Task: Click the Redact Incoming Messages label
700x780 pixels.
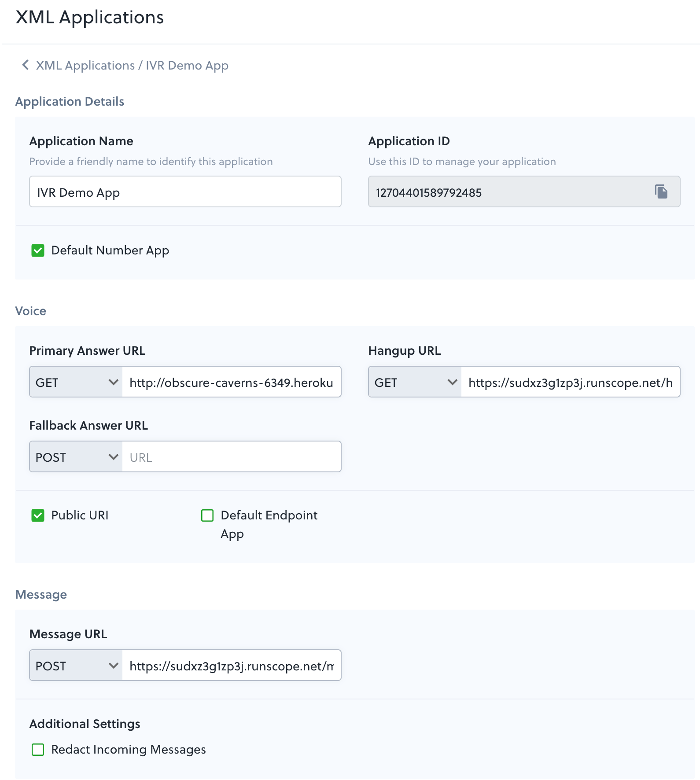Action: (x=129, y=750)
